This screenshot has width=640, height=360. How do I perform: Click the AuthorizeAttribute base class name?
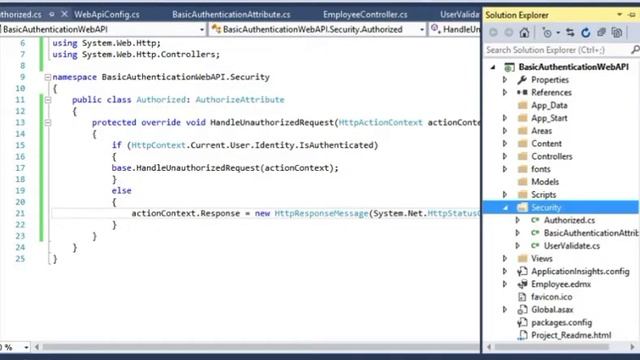(240, 100)
